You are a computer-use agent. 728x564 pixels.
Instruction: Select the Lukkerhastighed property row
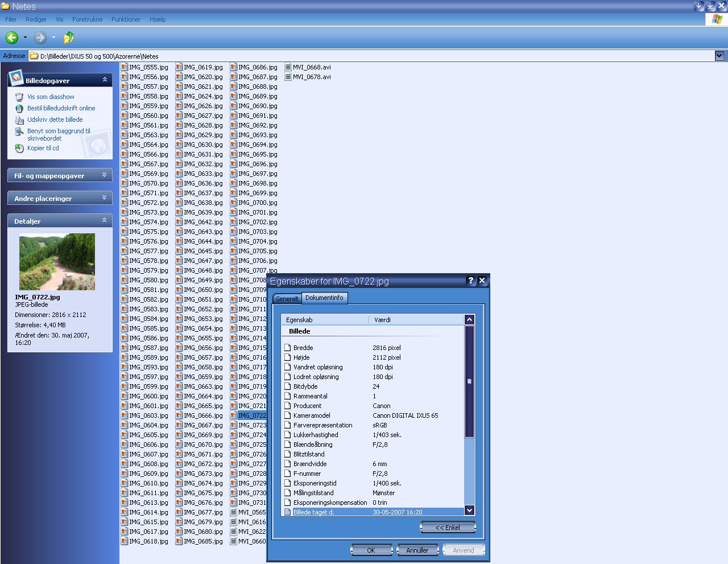[x=373, y=435]
